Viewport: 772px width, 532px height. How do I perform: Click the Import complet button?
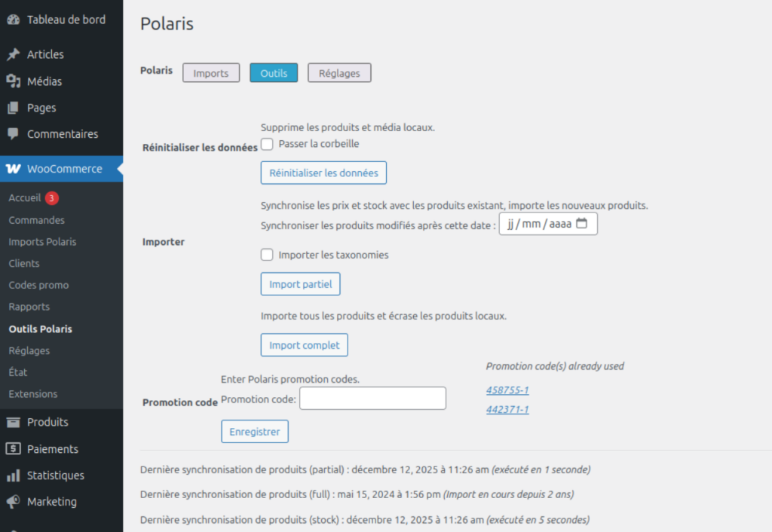pos(305,345)
